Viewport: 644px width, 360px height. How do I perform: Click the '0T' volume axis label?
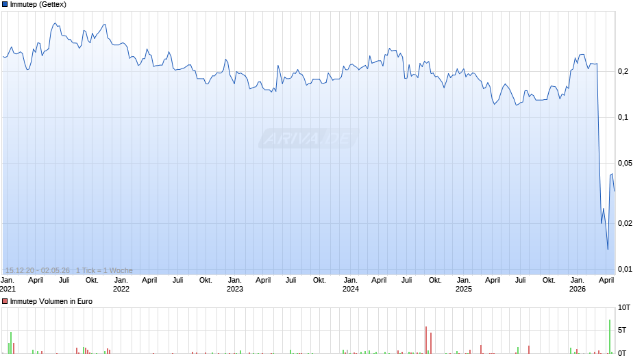click(x=622, y=353)
